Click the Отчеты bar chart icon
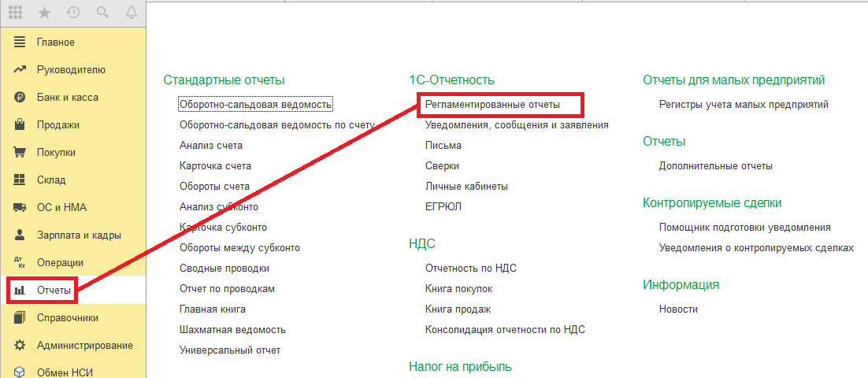Viewport: 868px width, 378px height. [x=20, y=290]
